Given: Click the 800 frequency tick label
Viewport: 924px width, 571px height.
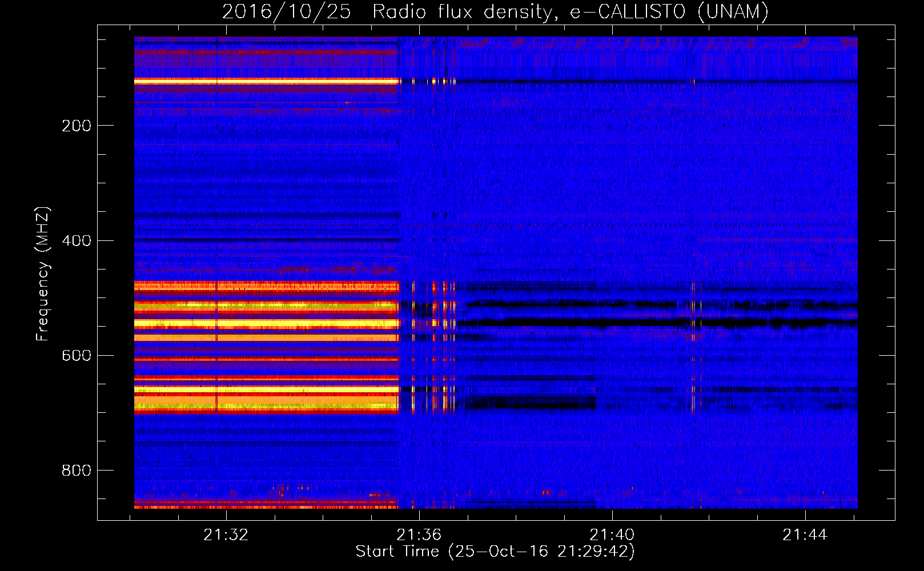Looking at the screenshot, I should pos(77,471).
